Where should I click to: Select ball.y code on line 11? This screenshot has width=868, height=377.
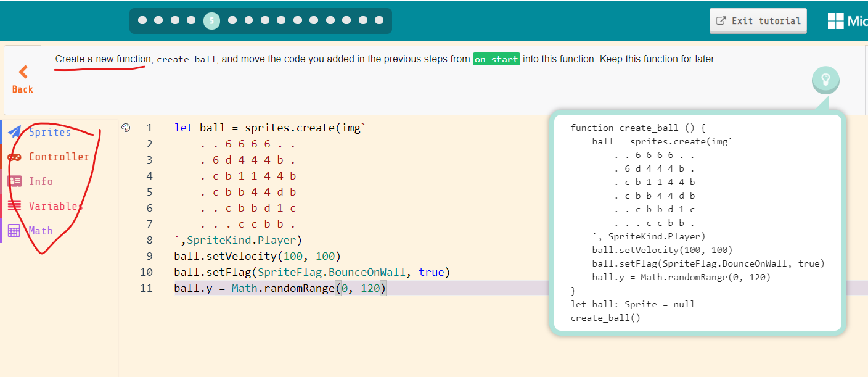click(189, 288)
